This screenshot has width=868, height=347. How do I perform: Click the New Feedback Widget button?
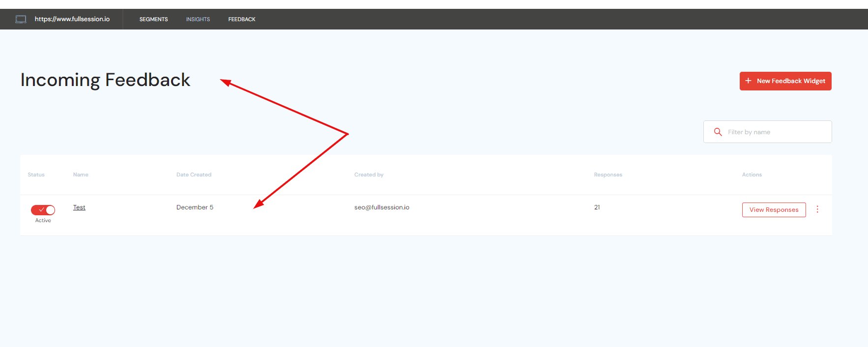(785, 81)
